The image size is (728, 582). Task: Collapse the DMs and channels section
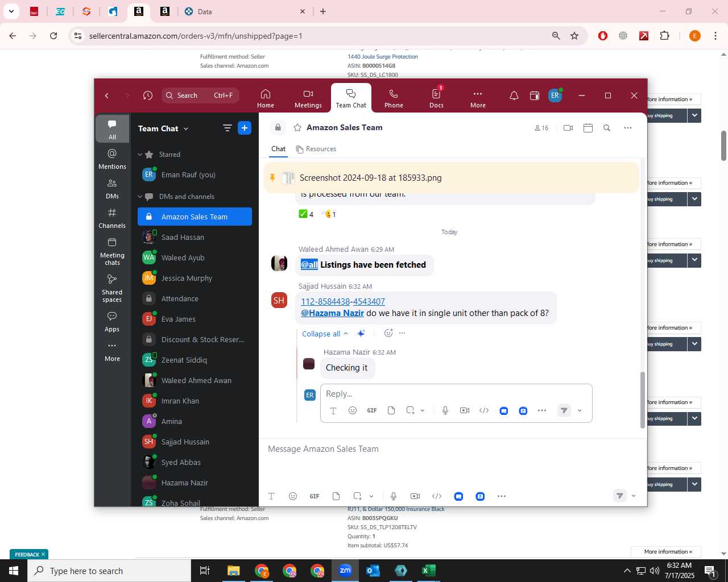pyautogui.click(x=140, y=197)
